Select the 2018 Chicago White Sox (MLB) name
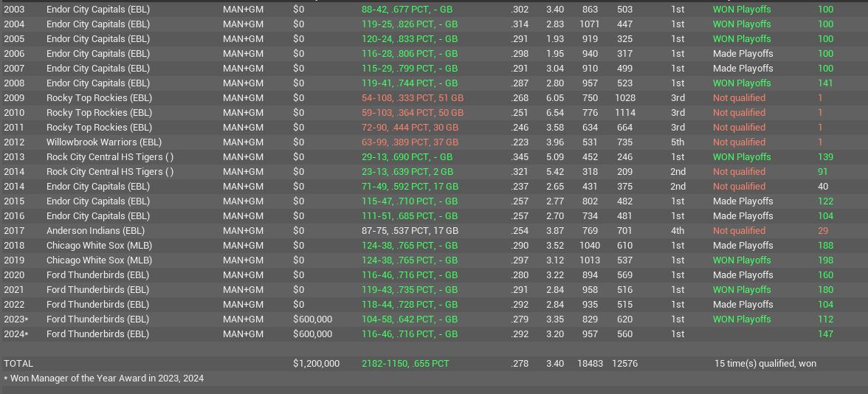 (x=99, y=246)
